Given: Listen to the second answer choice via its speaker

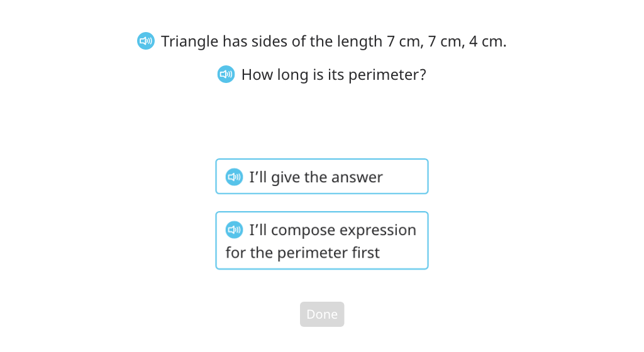Looking at the screenshot, I should [x=234, y=230].
